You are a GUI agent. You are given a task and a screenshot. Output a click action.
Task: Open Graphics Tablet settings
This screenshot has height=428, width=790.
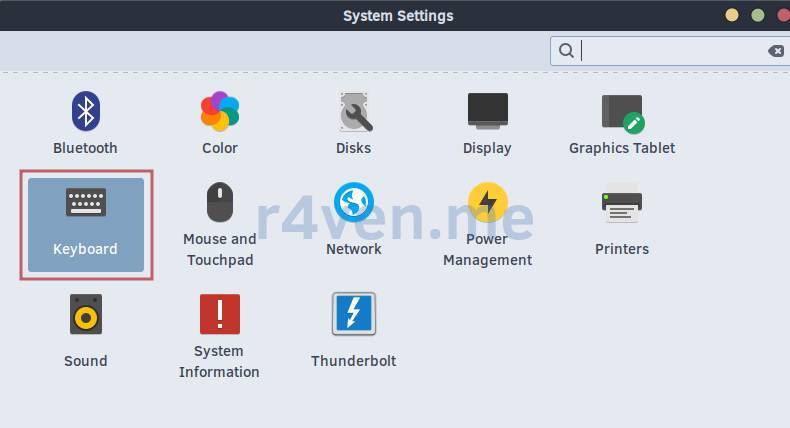pyautogui.click(x=621, y=122)
